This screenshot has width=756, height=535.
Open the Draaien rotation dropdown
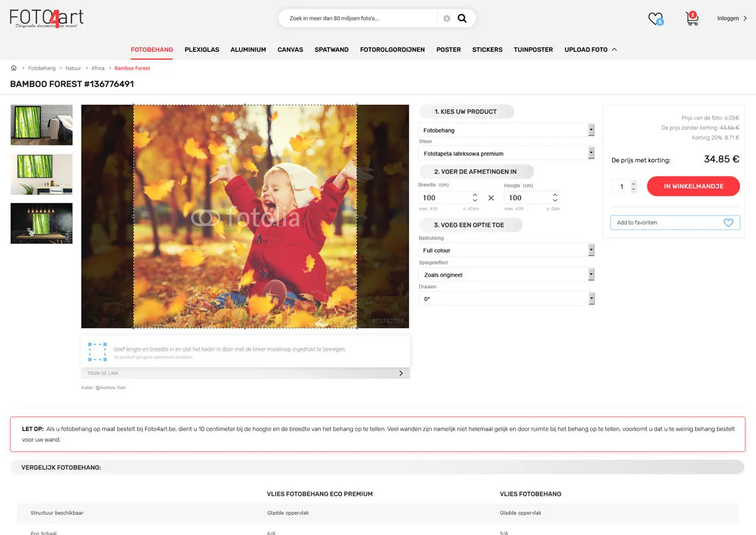click(507, 299)
